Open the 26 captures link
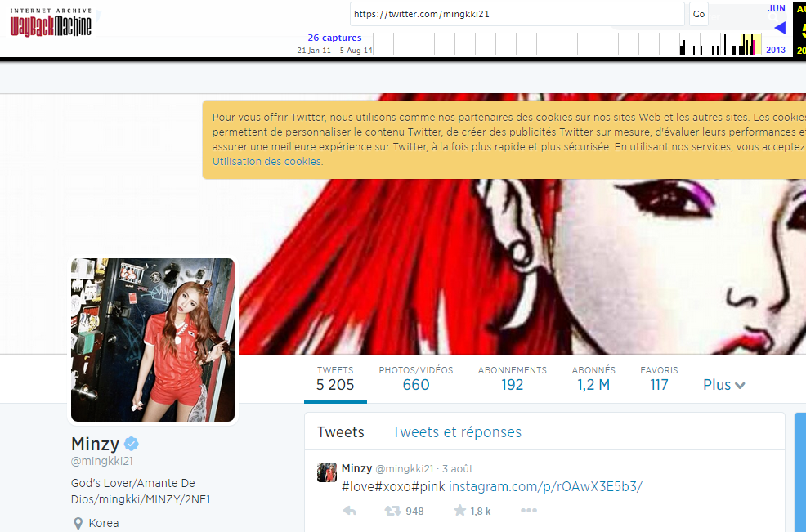Viewport: 806px width, 532px height. click(334, 38)
